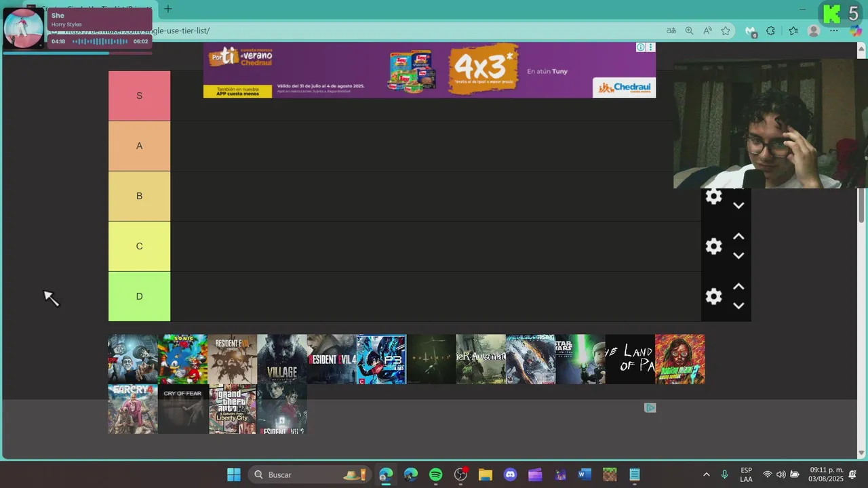Select the S tier label

pos(139,96)
